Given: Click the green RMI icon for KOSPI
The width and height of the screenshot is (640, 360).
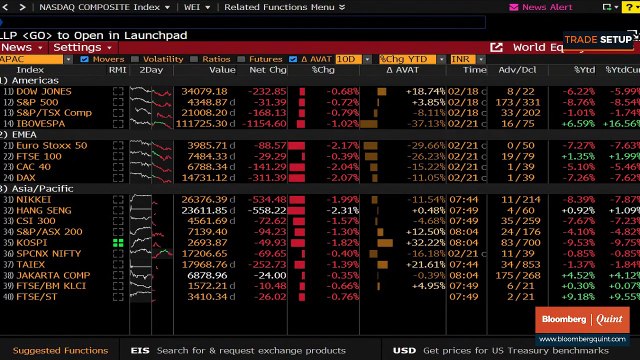Looking at the screenshot, I should [x=118, y=243].
